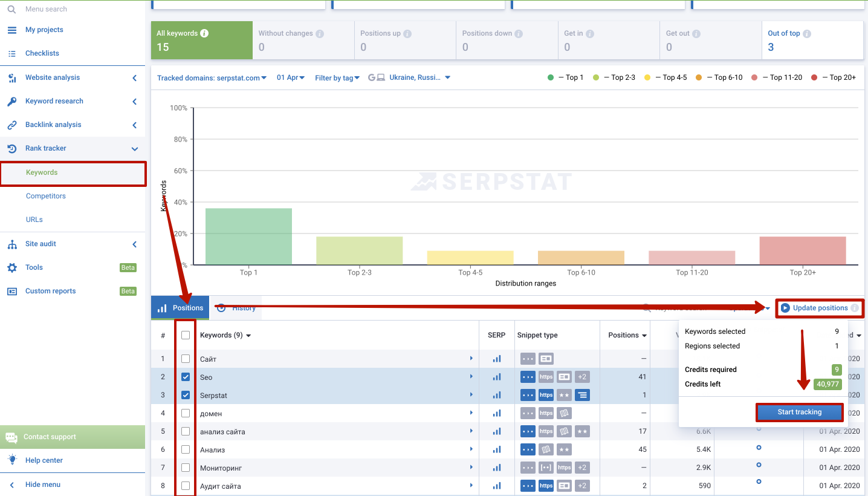Check the checkbox for keyword Сайт

186,358
